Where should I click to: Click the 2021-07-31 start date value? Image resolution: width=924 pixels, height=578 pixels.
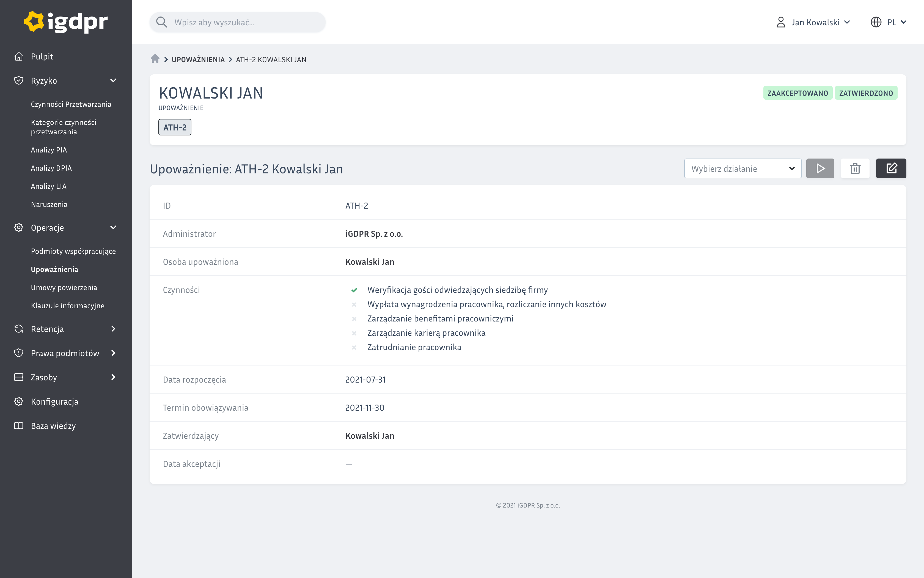click(365, 380)
